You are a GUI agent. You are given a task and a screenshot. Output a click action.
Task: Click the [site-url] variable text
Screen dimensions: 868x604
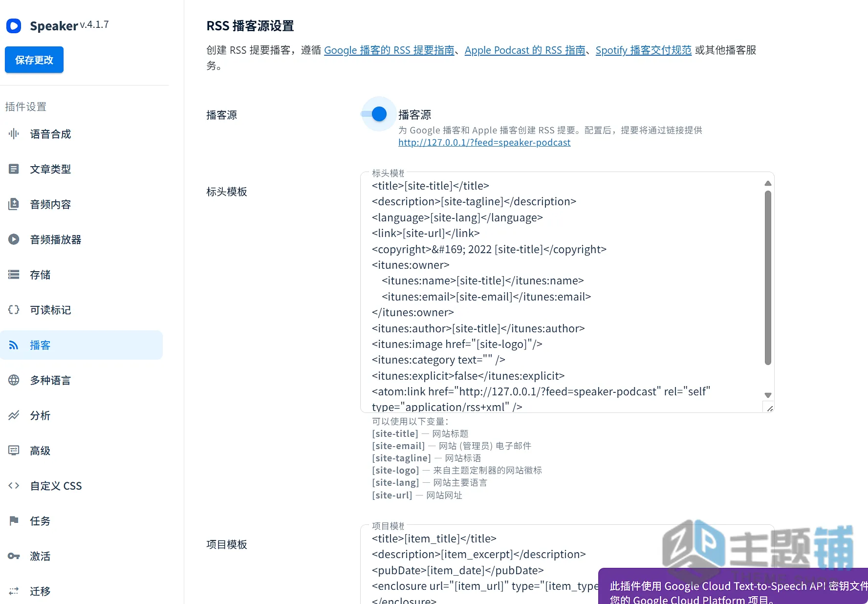(392, 495)
